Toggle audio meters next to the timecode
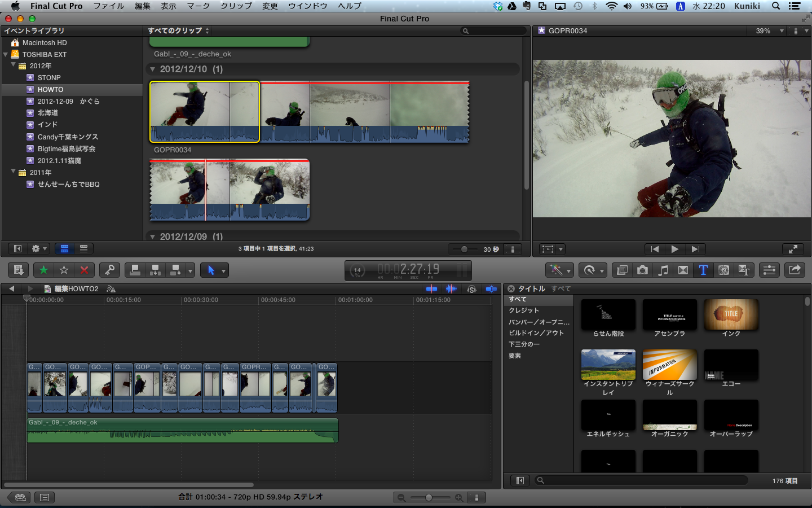 coord(463,270)
